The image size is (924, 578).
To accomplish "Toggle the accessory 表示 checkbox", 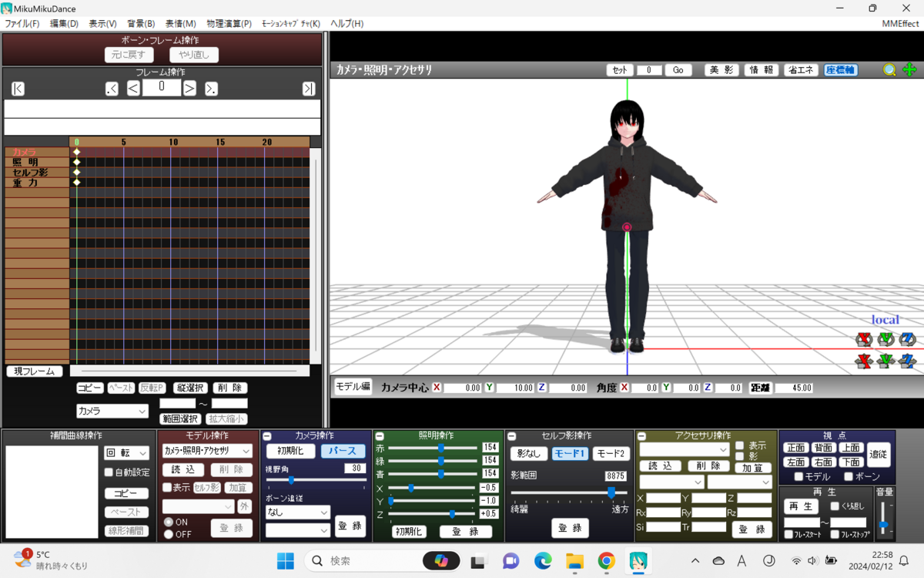I will 740,445.
